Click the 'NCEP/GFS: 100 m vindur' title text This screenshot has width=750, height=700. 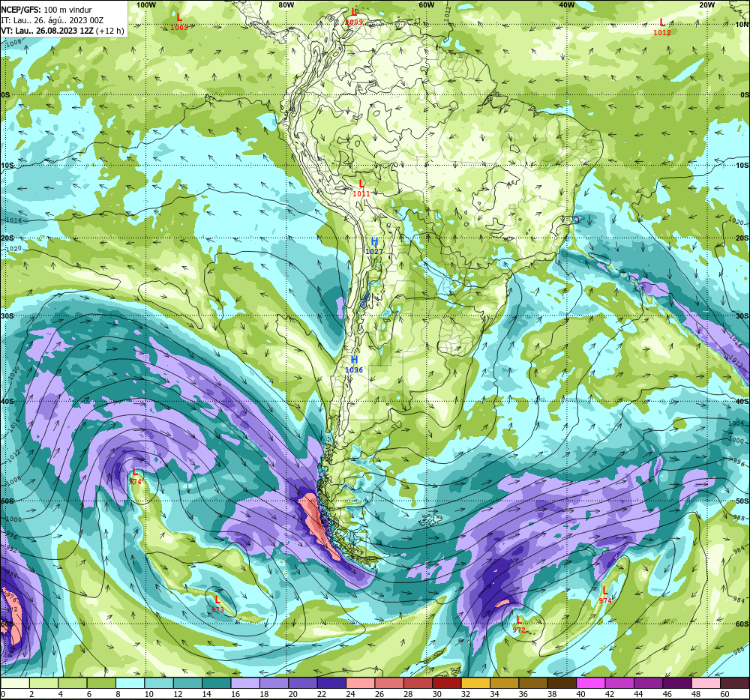coord(46,10)
